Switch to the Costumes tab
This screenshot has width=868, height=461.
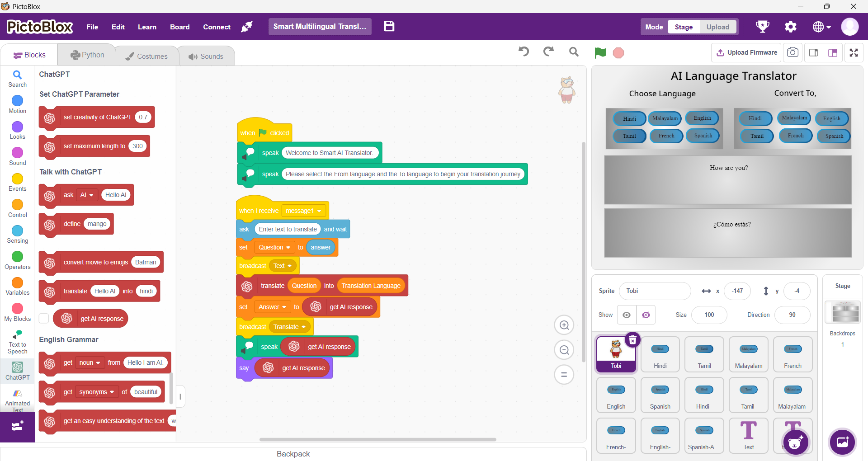coord(146,56)
